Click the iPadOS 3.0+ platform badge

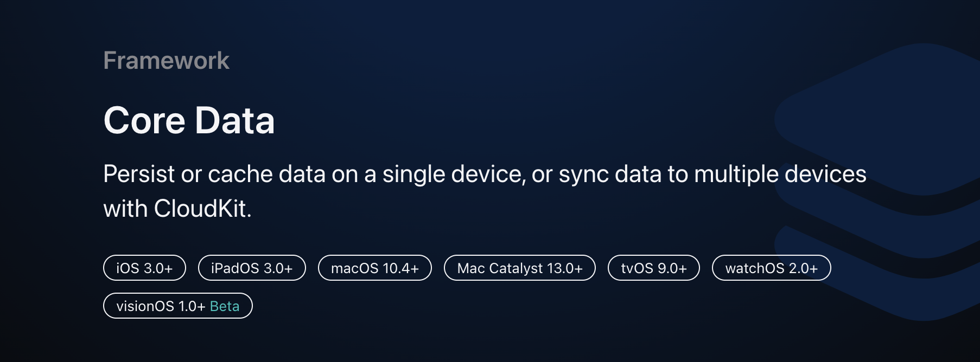(x=252, y=268)
